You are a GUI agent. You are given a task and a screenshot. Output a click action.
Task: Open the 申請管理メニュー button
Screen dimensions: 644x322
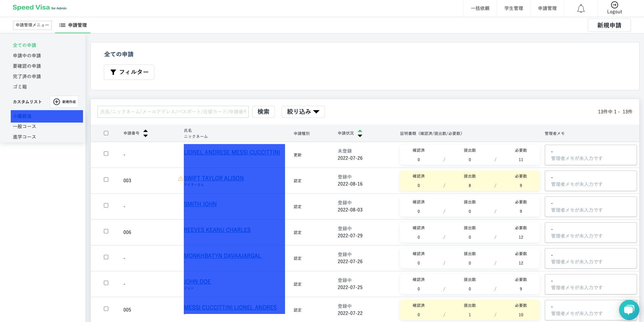(x=32, y=25)
